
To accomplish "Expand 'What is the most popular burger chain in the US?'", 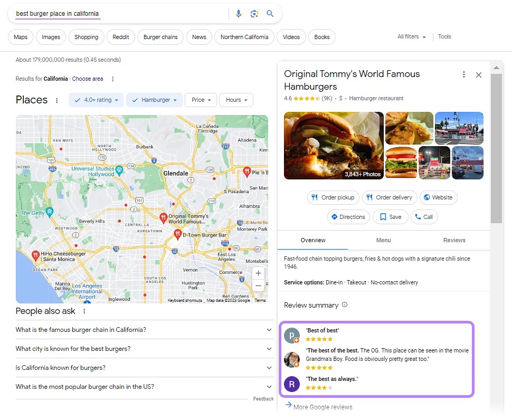I will tap(144, 387).
